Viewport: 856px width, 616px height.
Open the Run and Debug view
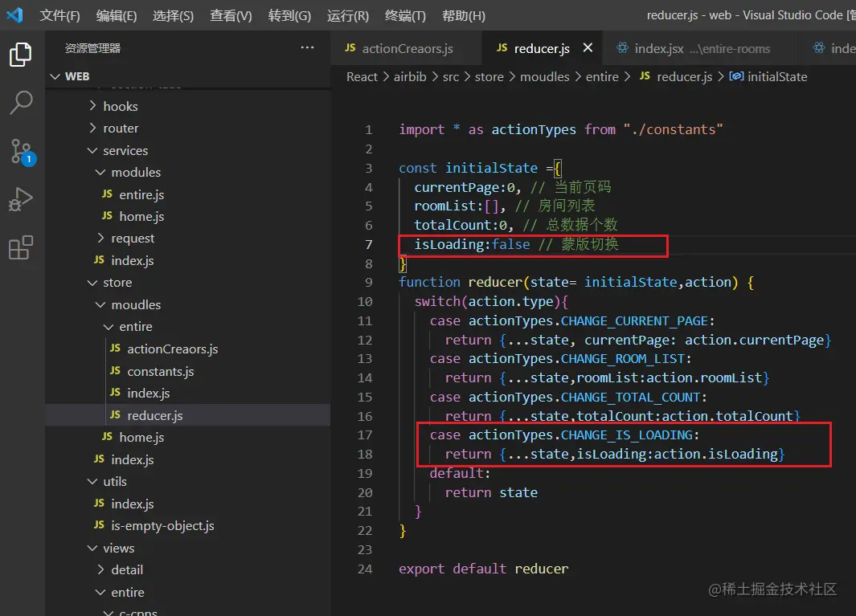pyautogui.click(x=21, y=199)
